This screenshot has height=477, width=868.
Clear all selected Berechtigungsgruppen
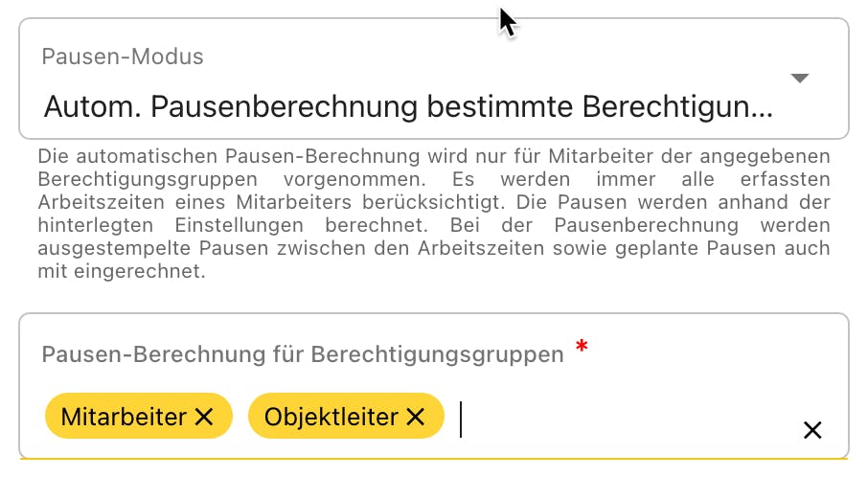click(x=812, y=431)
